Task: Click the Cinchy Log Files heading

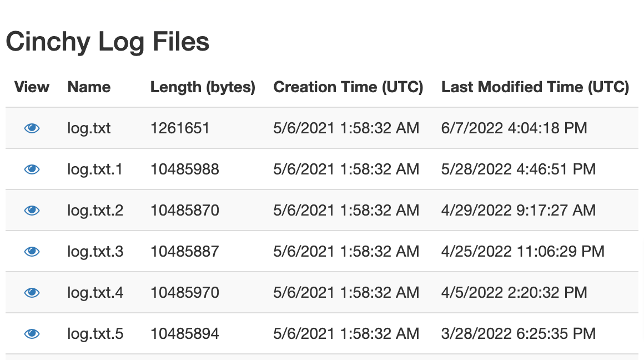Action: pyautogui.click(x=108, y=42)
